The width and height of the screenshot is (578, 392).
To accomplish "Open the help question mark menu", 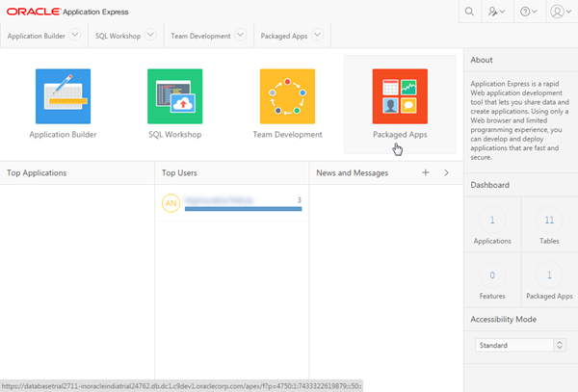I will pyautogui.click(x=528, y=12).
